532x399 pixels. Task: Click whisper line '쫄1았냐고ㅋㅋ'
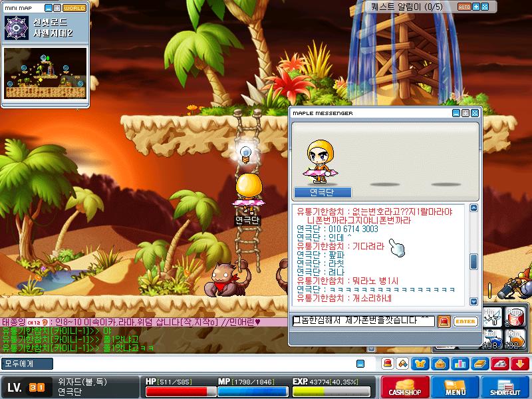[x=78, y=348]
